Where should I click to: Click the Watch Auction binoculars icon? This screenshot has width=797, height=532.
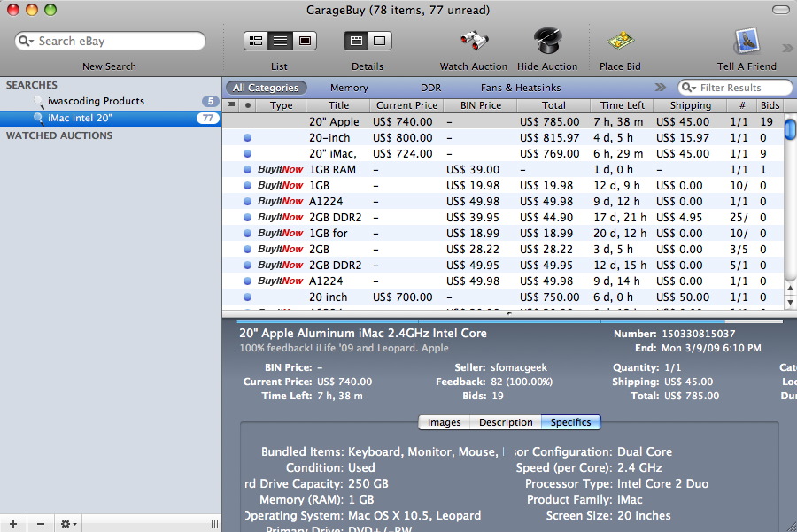tap(474, 41)
